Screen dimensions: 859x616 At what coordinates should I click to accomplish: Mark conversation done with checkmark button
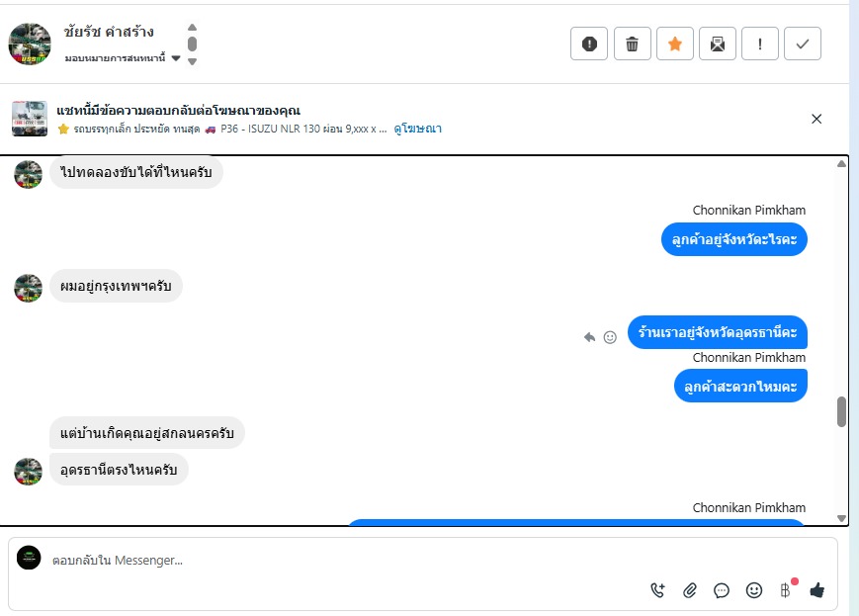pyautogui.click(x=803, y=44)
